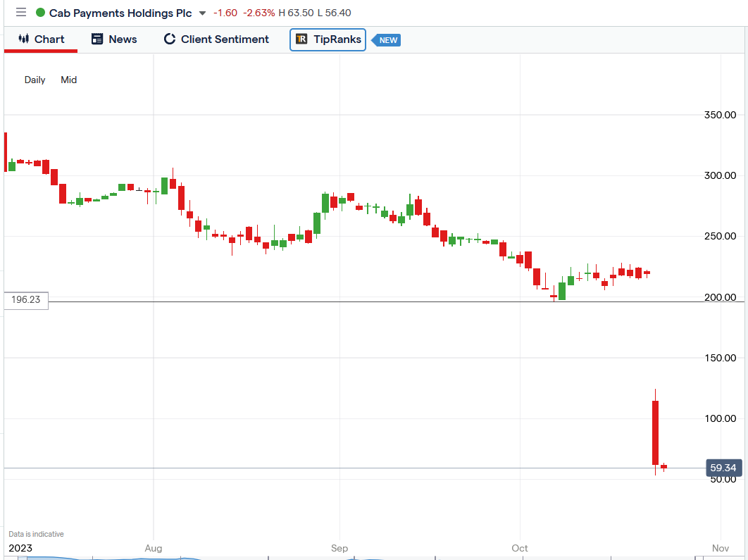Click the Oct label on time axis
Screen dimensions: 748x560
coord(520,548)
